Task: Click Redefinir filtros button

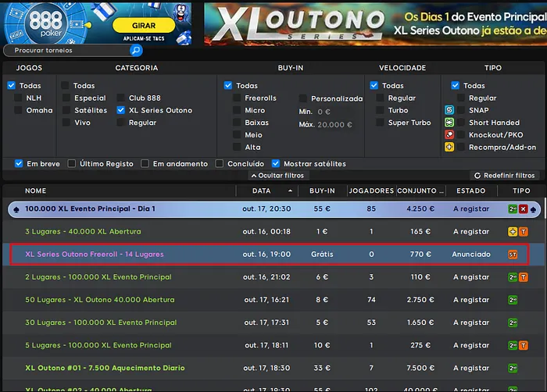Action: tap(505, 176)
